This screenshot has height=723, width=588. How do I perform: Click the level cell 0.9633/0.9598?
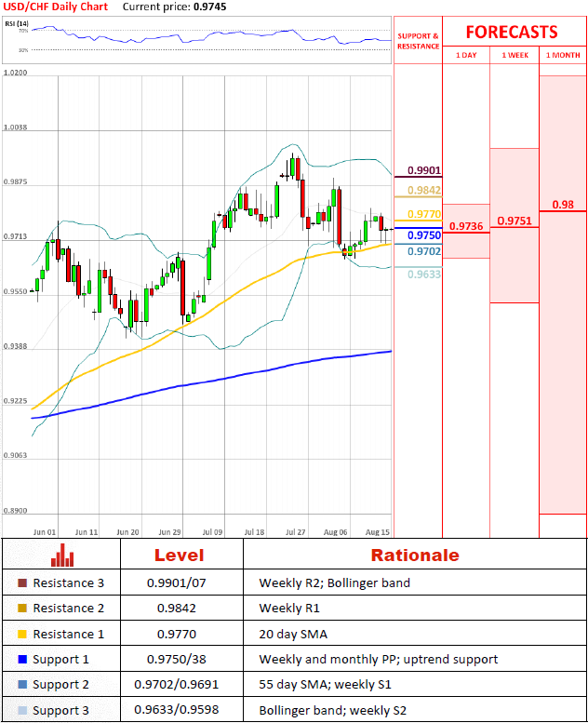[177, 710]
